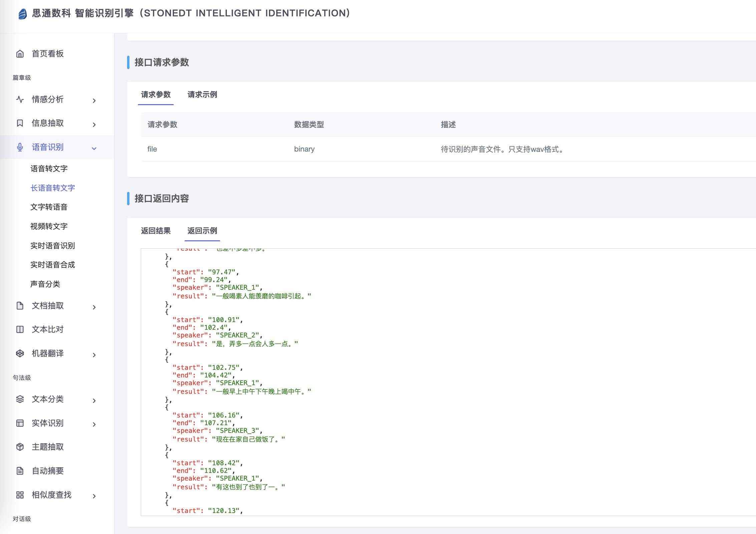Collapse the 语音识别 menu chevron
The image size is (756, 534).
pos(94,149)
